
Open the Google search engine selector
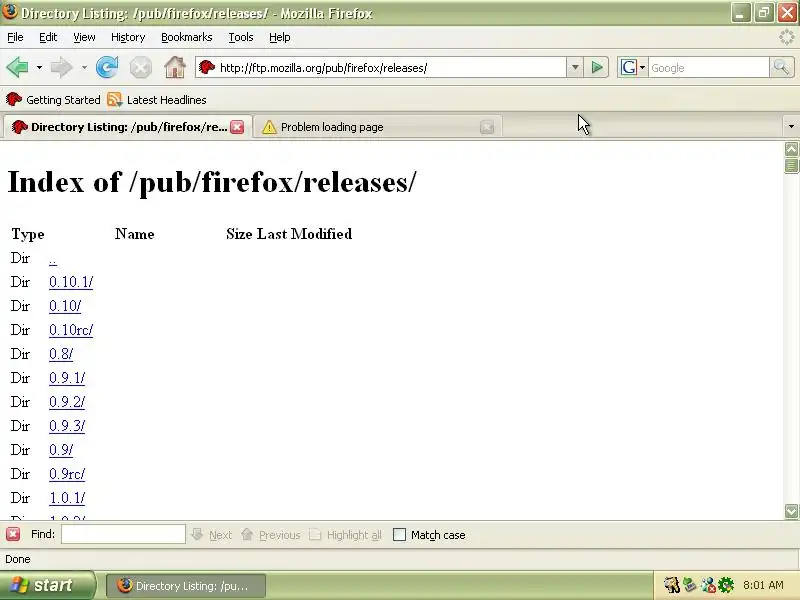point(633,67)
